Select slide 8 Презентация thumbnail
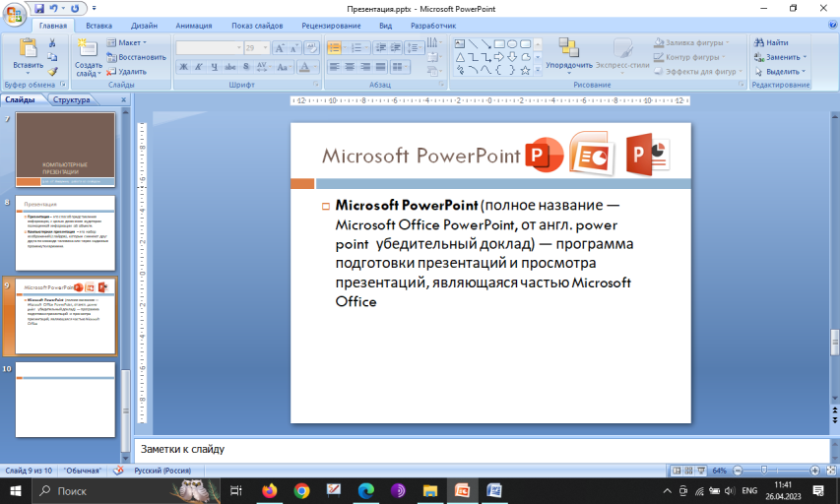Screen dimensions: 840x504 coord(65,233)
